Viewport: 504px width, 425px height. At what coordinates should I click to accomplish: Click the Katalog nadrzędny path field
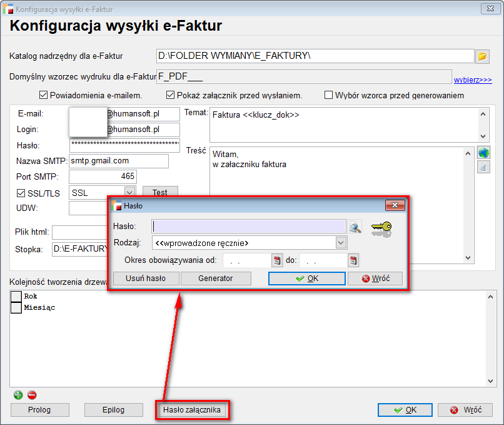click(315, 56)
